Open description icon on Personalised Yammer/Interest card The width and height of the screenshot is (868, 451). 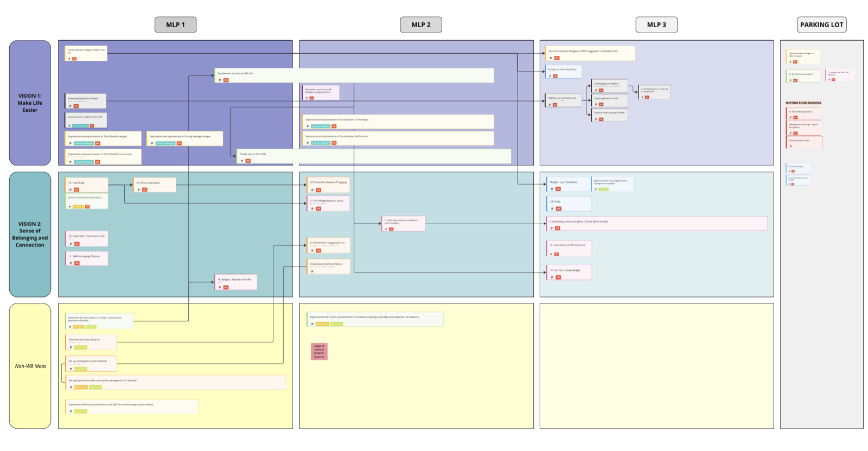(312, 271)
